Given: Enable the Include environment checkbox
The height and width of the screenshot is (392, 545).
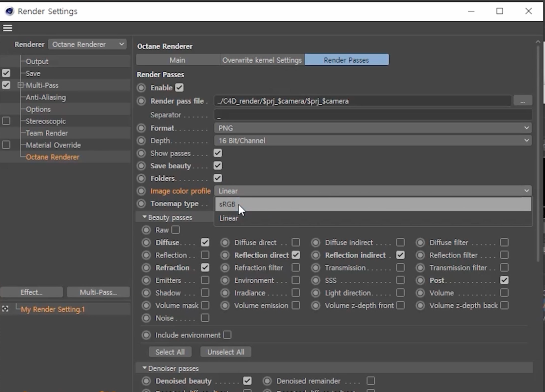Looking at the screenshot, I should 227,335.
